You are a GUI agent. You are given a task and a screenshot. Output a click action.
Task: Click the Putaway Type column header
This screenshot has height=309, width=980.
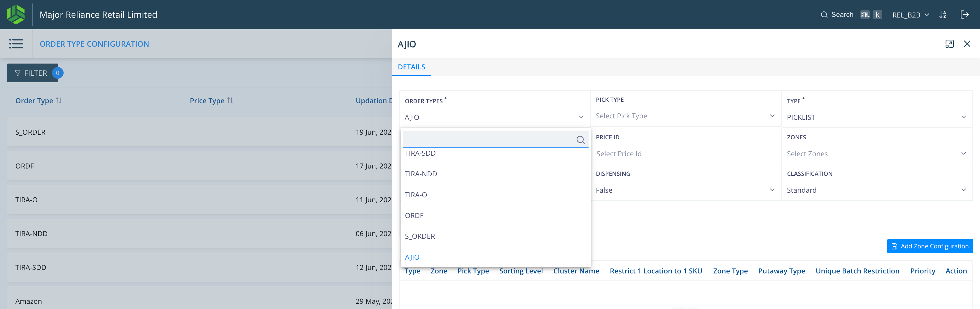[781, 271]
